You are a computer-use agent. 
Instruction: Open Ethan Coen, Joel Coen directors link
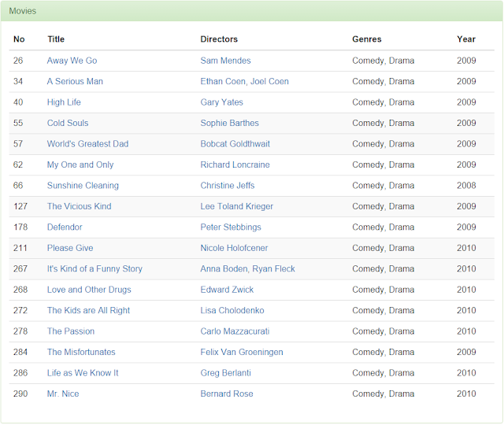[x=244, y=82]
